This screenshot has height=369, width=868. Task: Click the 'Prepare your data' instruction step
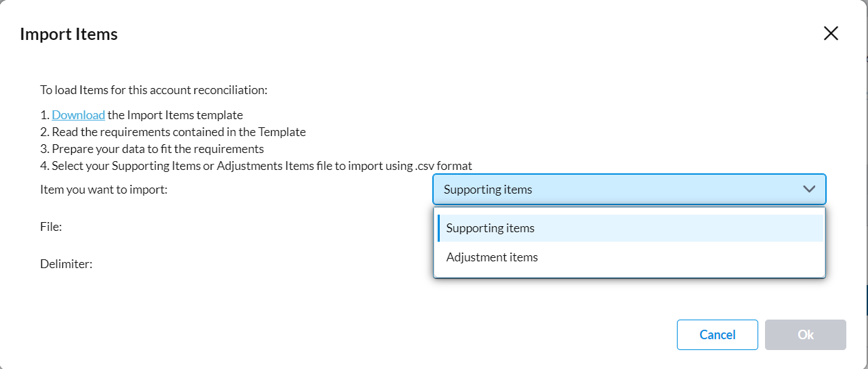click(152, 149)
